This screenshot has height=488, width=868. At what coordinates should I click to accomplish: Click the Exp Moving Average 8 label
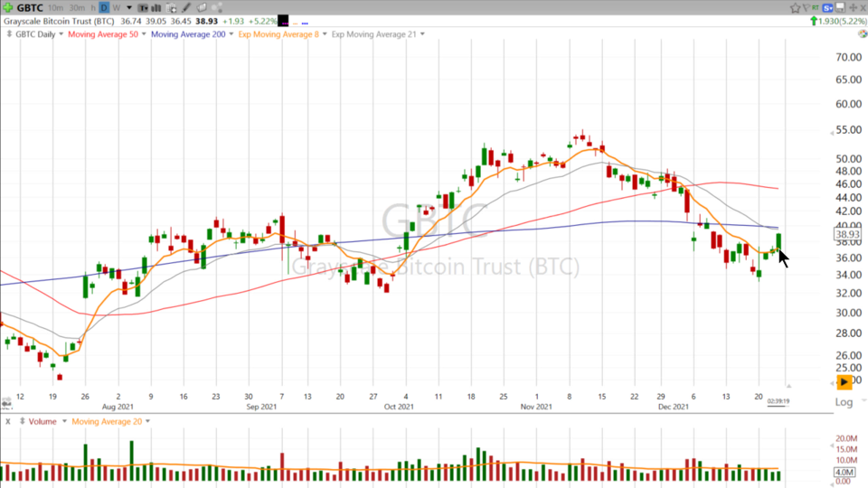tap(278, 34)
